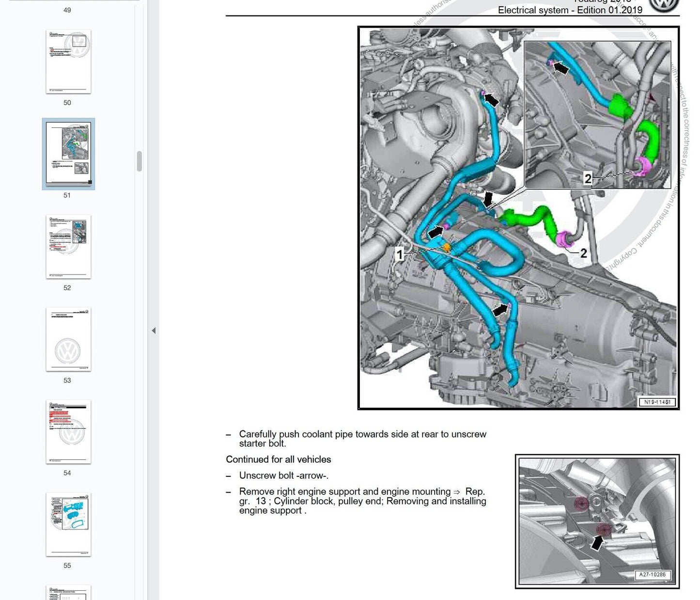The width and height of the screenshot is (700, 600).
Task: Collapse the thumbnail sidebar with the arrow
Action: click(154, 331)
